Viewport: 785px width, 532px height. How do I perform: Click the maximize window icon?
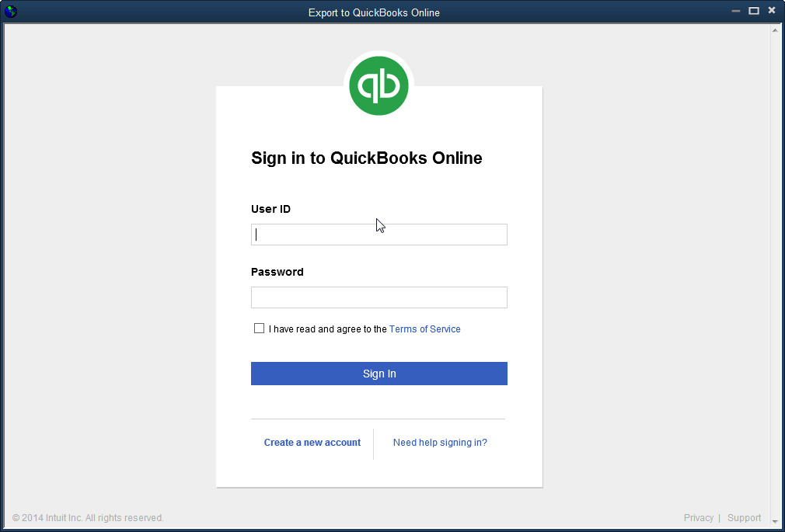tap(753, 11)
